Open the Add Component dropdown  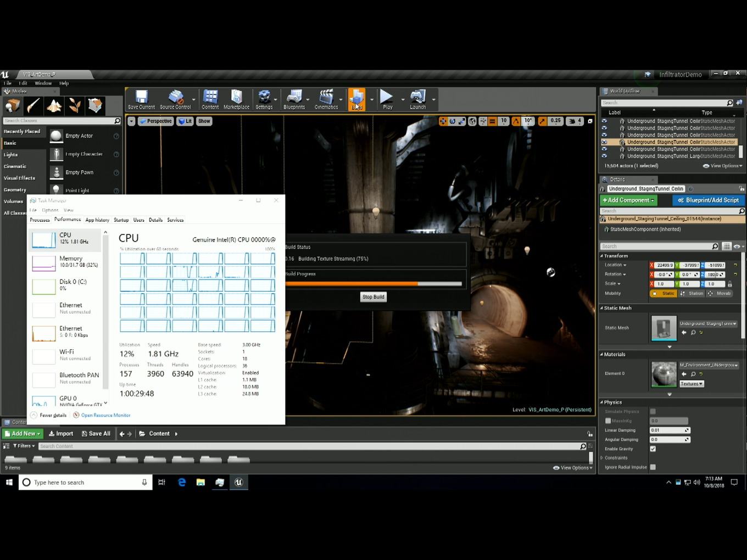pos(628,200)
